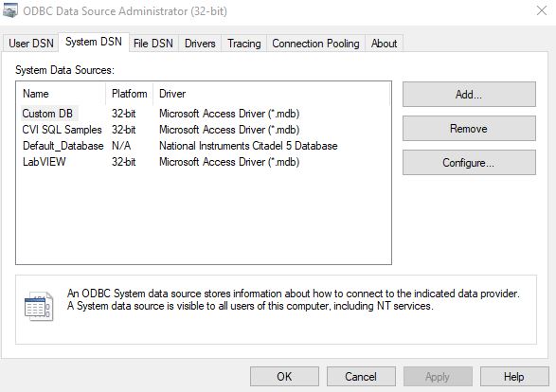This screenshot has height=392, width=556.
Task: Open the File DSN tab
Action: [153, 44]
